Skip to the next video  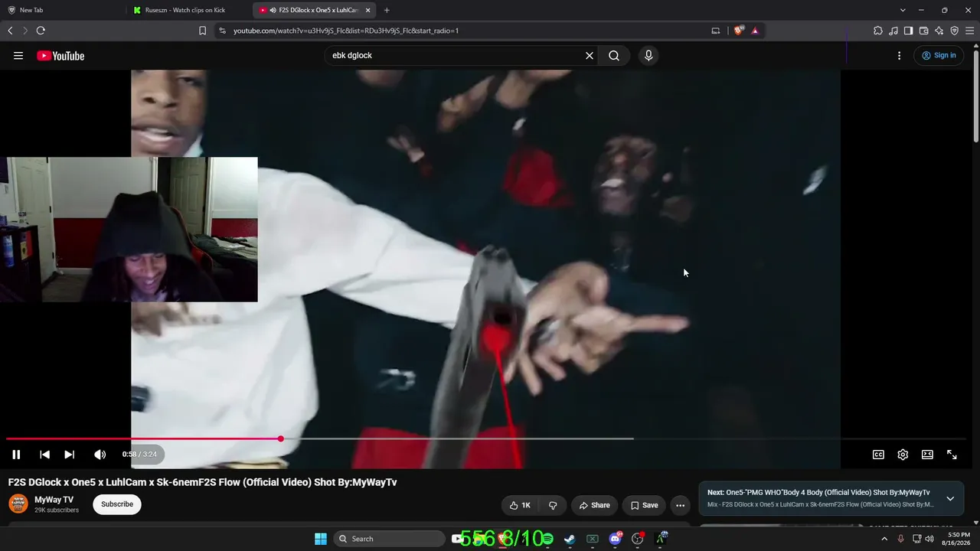coord(69,455)
